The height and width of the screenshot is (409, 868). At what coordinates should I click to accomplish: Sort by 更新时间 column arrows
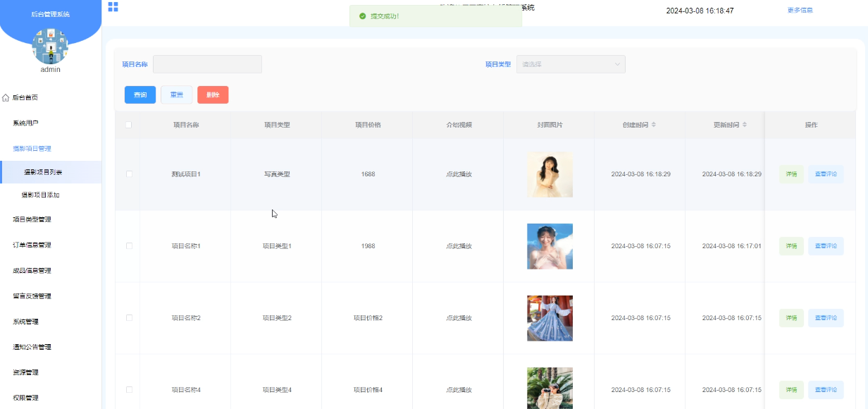743,125
